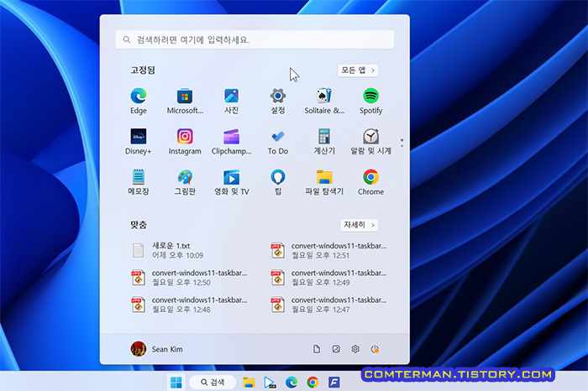Open 파일 탐색기 in pinned apps
Screen dimensions: 588x391
324,182
